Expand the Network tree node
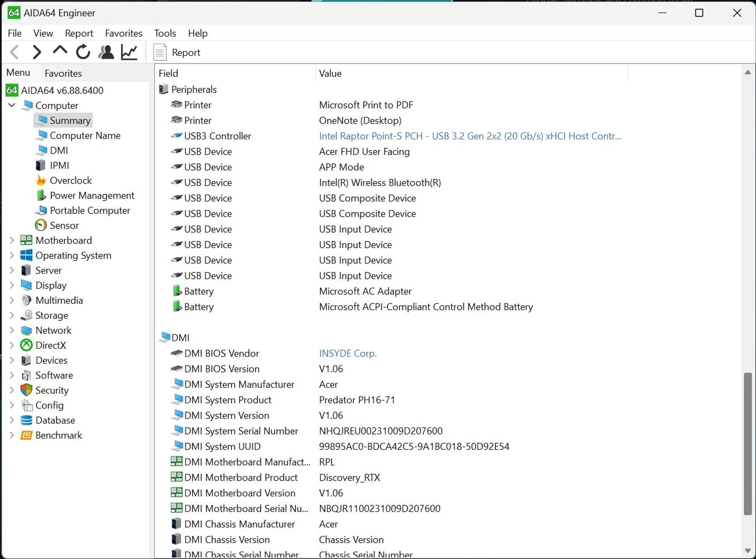756x559 pixels. (x=12, y=330)
